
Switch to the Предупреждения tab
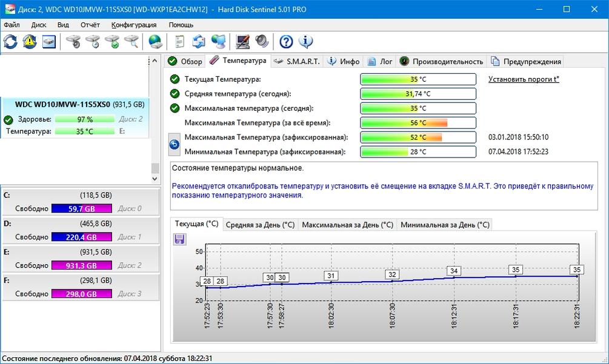pyautogui.click(x=526, y=61)
